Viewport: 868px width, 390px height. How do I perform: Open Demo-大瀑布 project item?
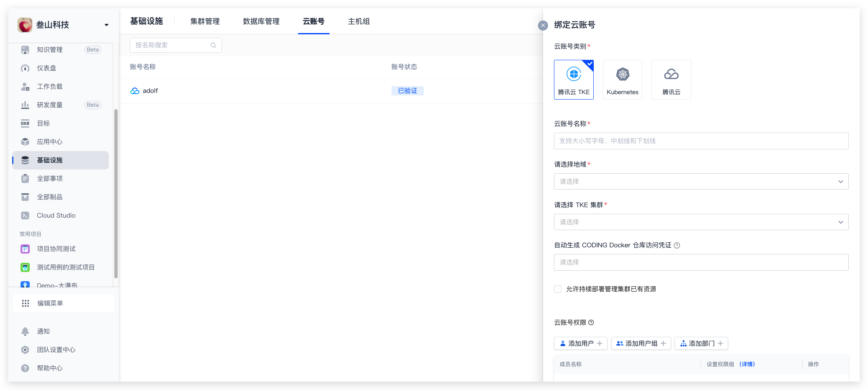pos(57,285)
